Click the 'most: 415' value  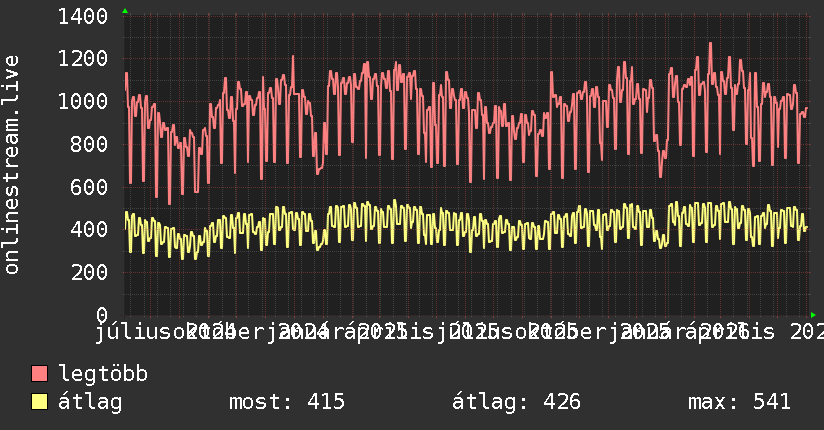click(x=287, y=402)
